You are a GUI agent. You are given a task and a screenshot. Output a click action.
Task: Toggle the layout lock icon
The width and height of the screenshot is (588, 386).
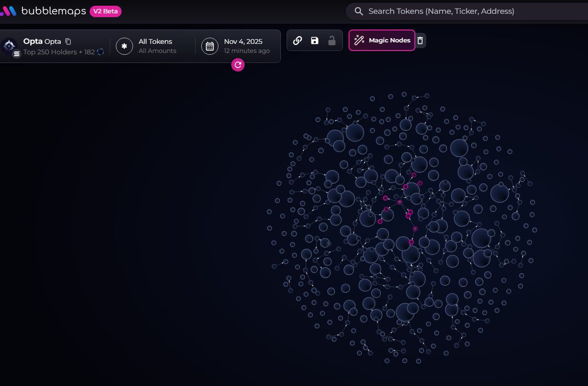point(332,41)
